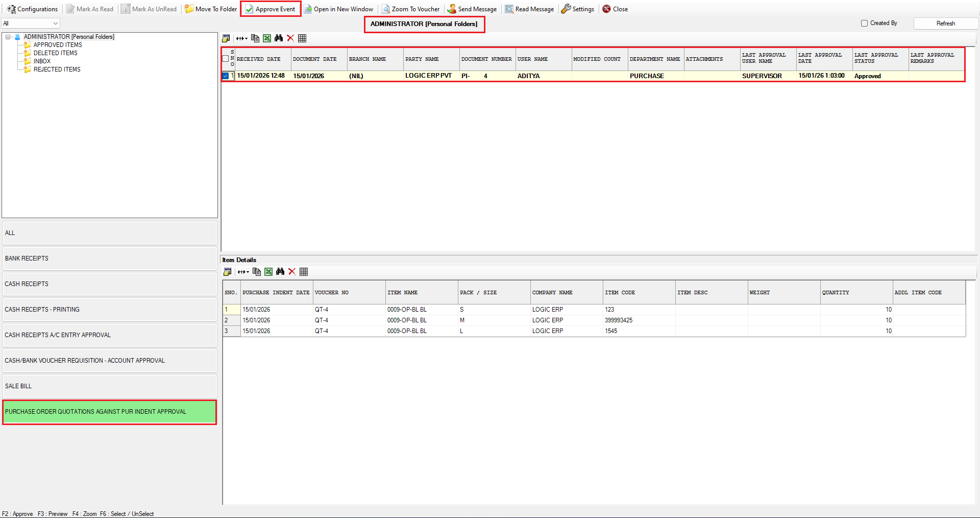Open the Settings wrench tool
The image size is (980, 518).
tap(578, 9)
